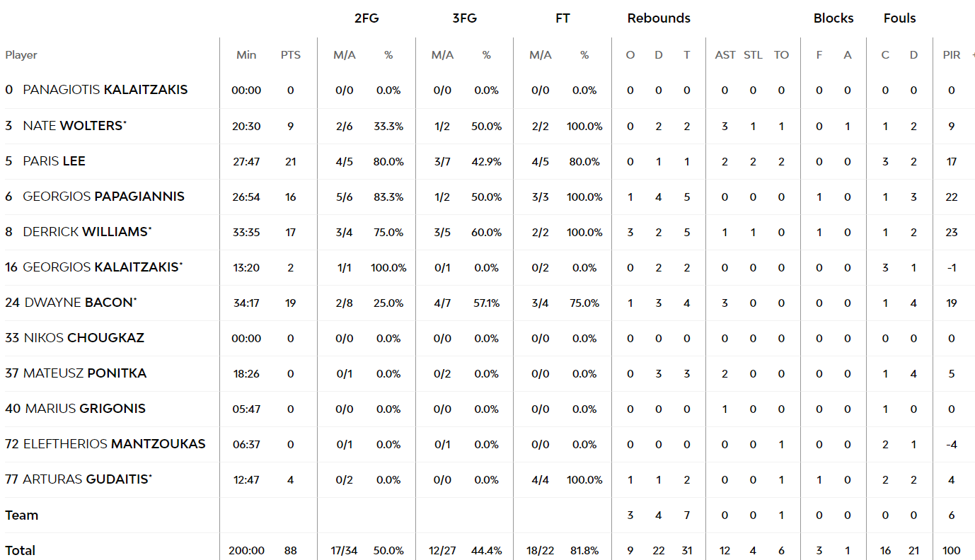This screenshot has width=975, height=560.
Task: Select the Team row label
Action: click(x=22, y=515)
